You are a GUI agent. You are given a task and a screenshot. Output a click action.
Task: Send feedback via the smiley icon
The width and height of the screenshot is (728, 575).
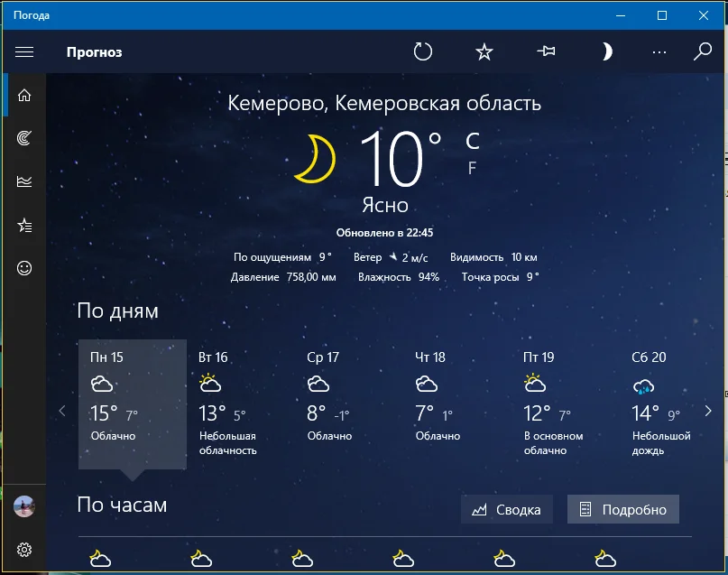click(24, 269)
